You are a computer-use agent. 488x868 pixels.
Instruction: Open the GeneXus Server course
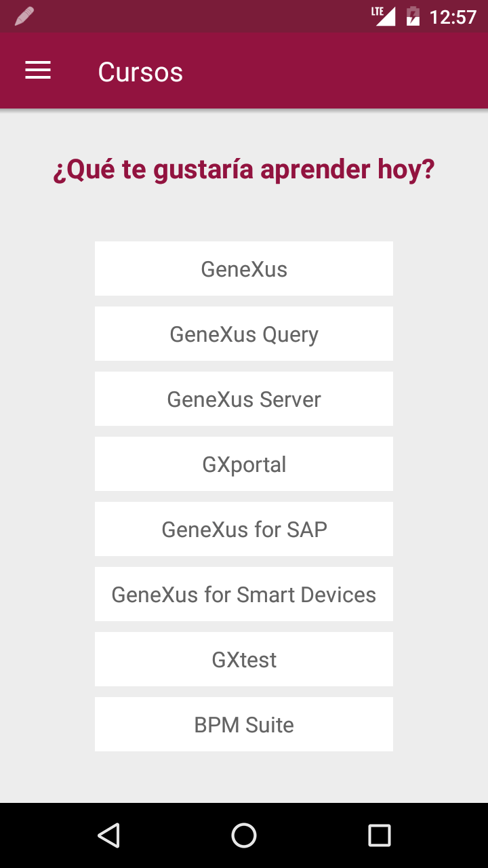coord(244,399)
